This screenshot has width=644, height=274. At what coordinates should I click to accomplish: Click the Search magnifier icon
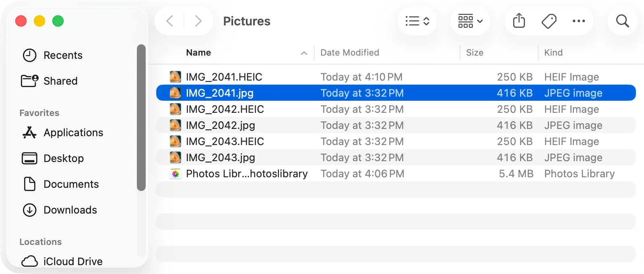point(623,21)
